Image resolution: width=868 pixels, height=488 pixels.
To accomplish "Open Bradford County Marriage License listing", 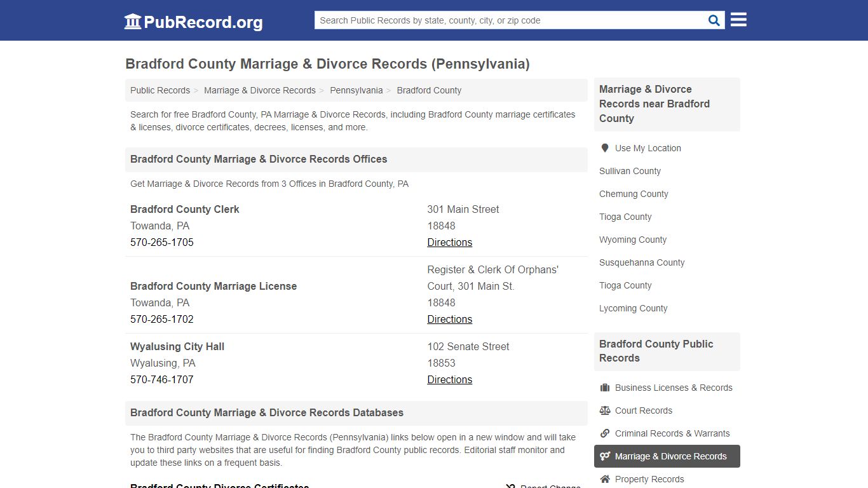I will click(x=214, y=286).
